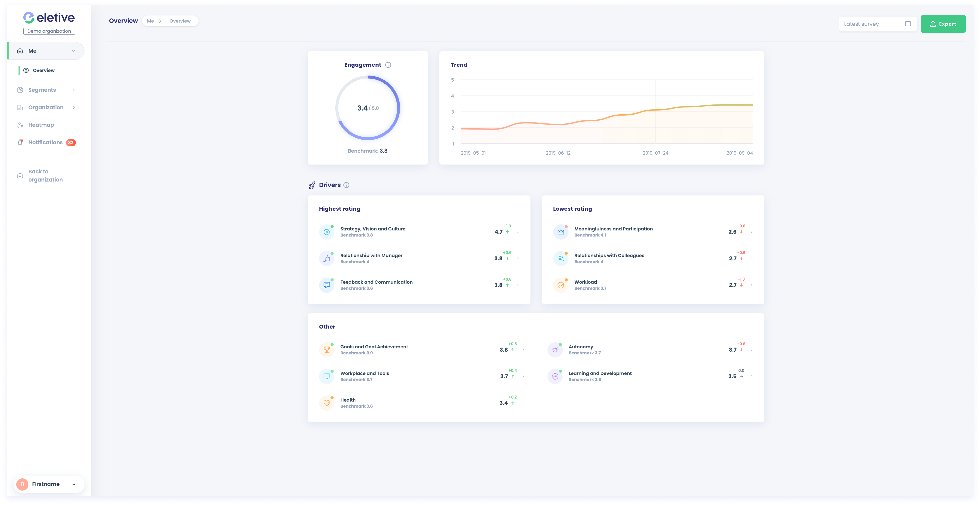The width and height of the screenshot is (980, 505).
Task: Click the Export button
Action: click(x=943, y=24)
